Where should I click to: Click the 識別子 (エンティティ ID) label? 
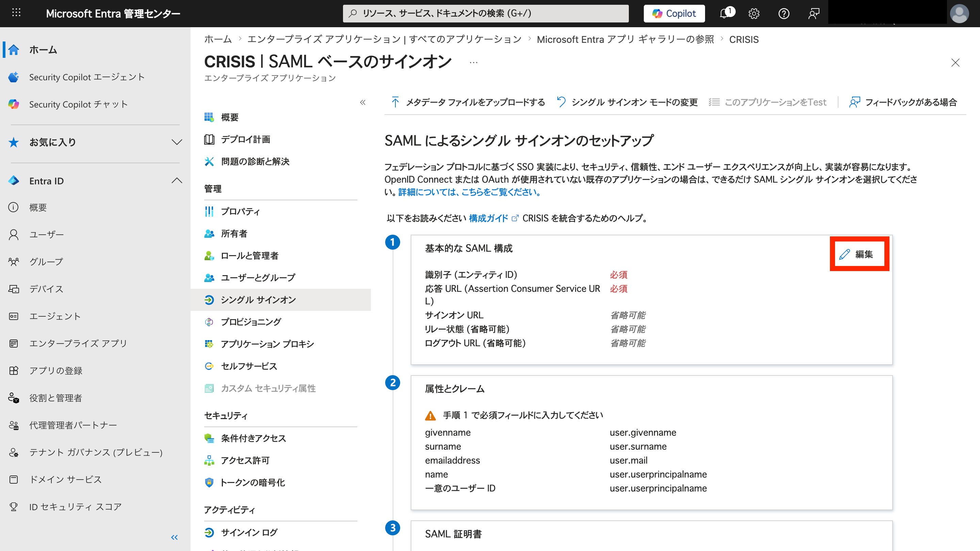(x=471, y=274)
